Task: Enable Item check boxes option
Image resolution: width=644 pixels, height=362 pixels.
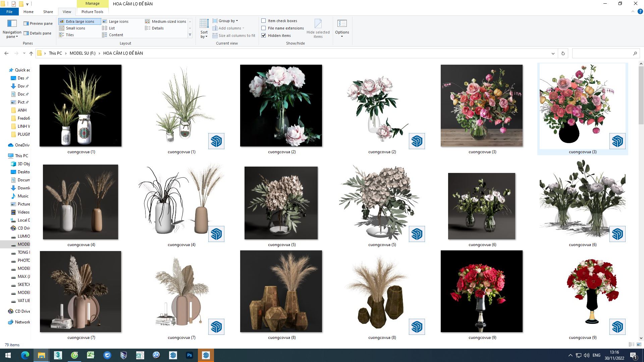Action: pos(264,21)
